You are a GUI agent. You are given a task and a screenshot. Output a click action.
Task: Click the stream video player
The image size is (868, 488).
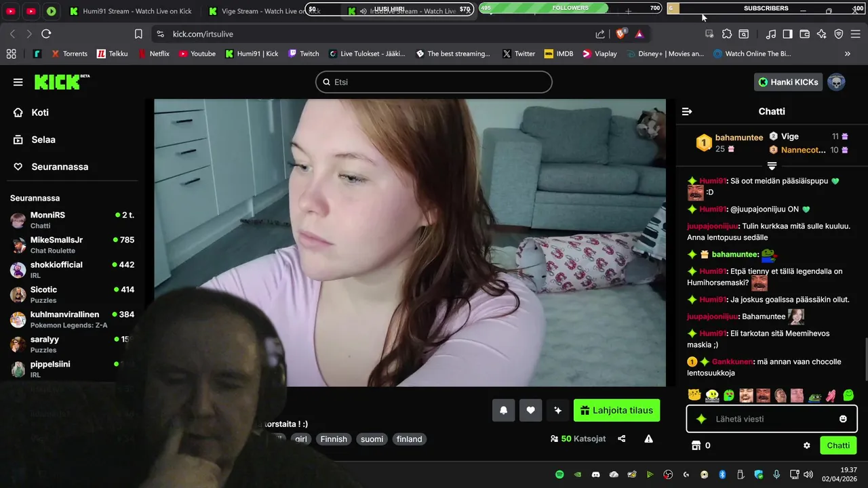[410, 243]
